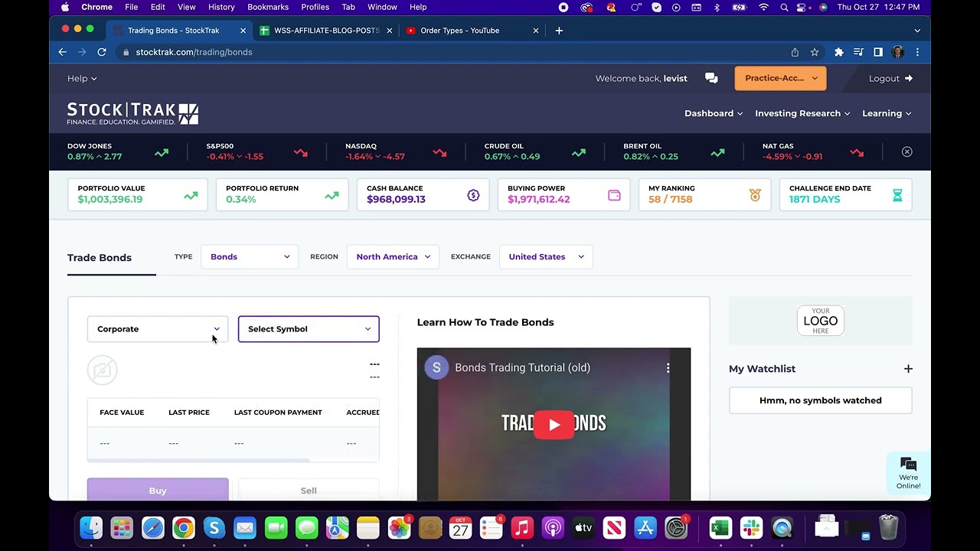980x551 pixels.
Task: Click the My Ranking value 58 / 7158
Action: [671, 199]
